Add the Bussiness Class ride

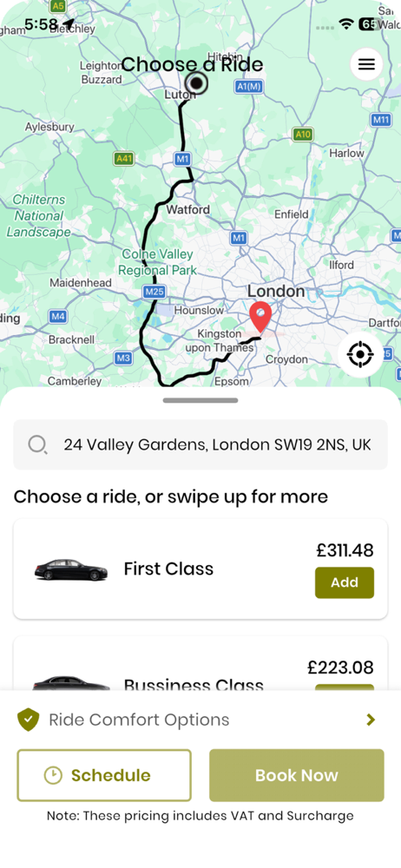pos(345,687)
